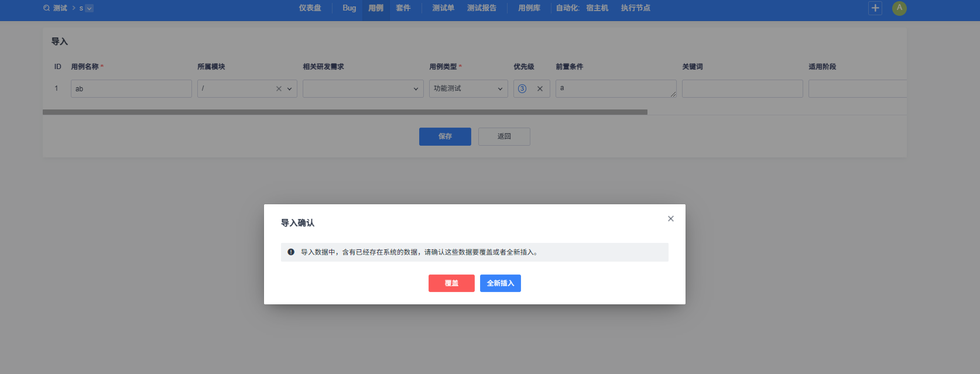Click the 全新插入 insert-new button
Image resolution: width=980 pixels, height=374 pixels.
coord(501,283)
